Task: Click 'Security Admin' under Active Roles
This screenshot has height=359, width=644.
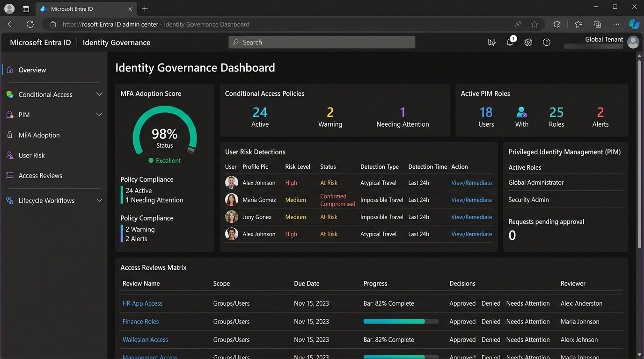Action: pos(529,200)
